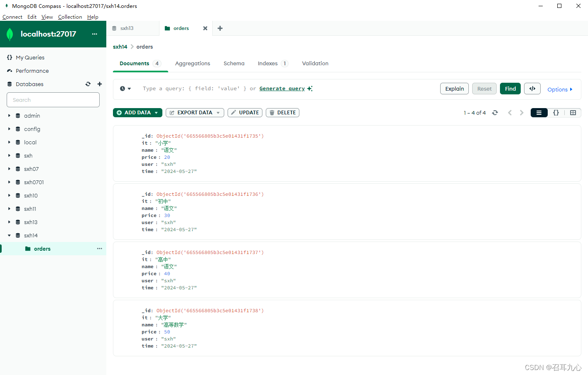This screenshot has height=375, width=588.
Task: Select the sxh11 database in sidebar
Action: pyautogui.click(x=30, y=209)
